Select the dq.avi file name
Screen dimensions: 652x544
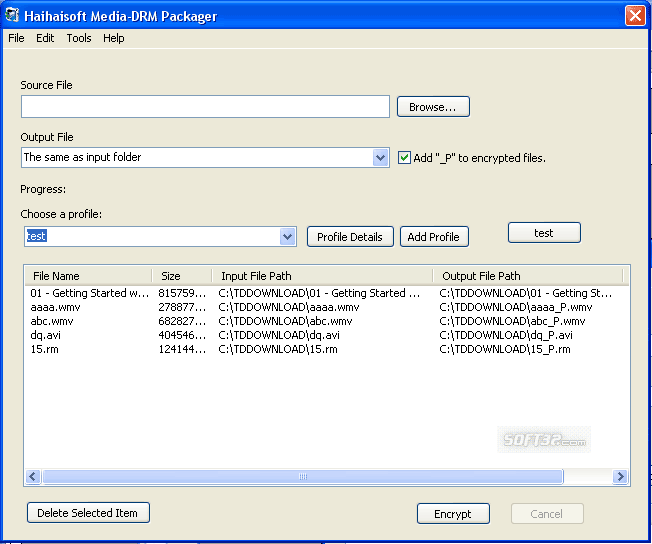tap(45, 335)
